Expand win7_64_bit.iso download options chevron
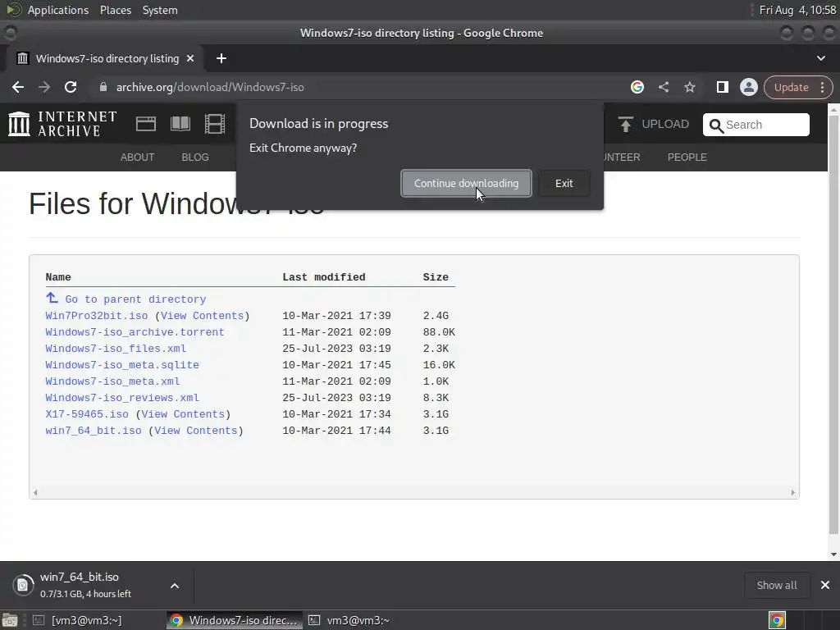Screen dimensions: 840x630 tap(175, 586)
